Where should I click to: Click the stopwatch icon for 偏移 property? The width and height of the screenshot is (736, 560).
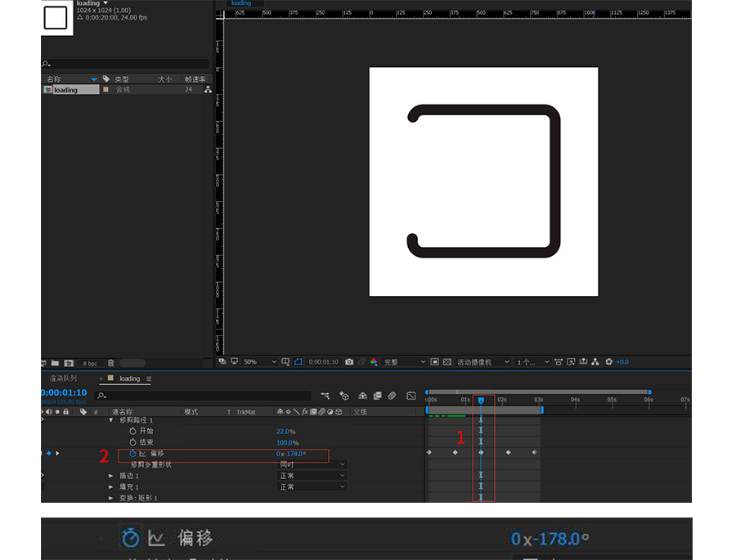(x=132, y=453)
